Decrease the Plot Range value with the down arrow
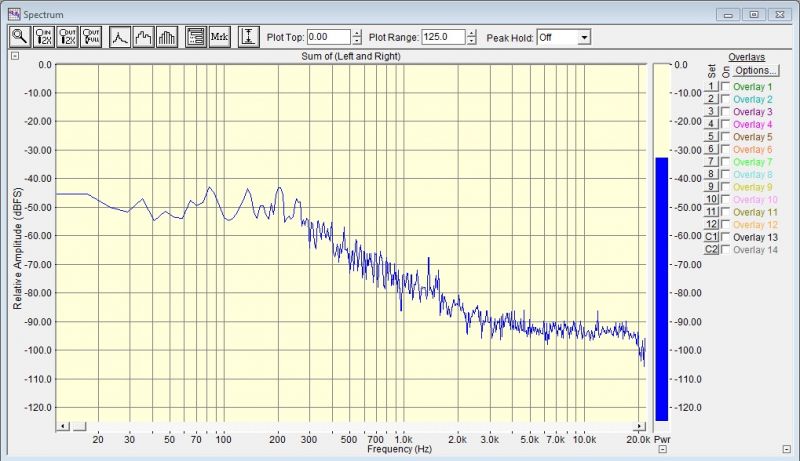The height and width of the screenshot is (461, 800). 472,41
